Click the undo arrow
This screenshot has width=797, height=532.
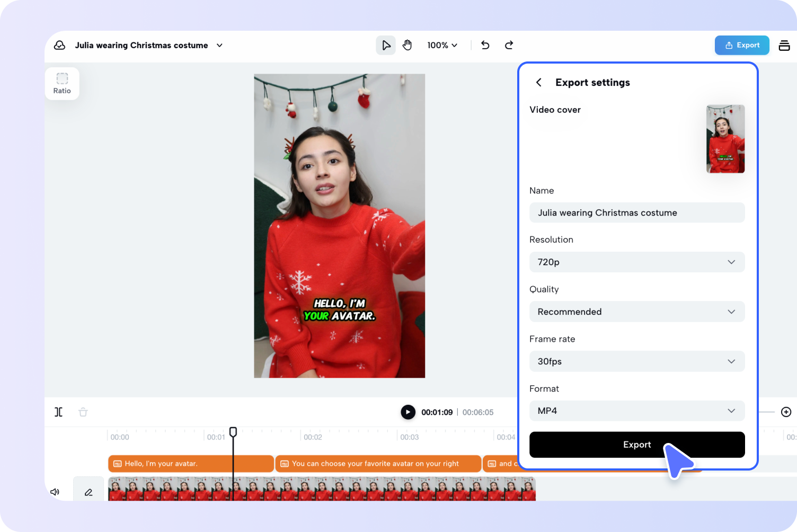coord(485,46)
